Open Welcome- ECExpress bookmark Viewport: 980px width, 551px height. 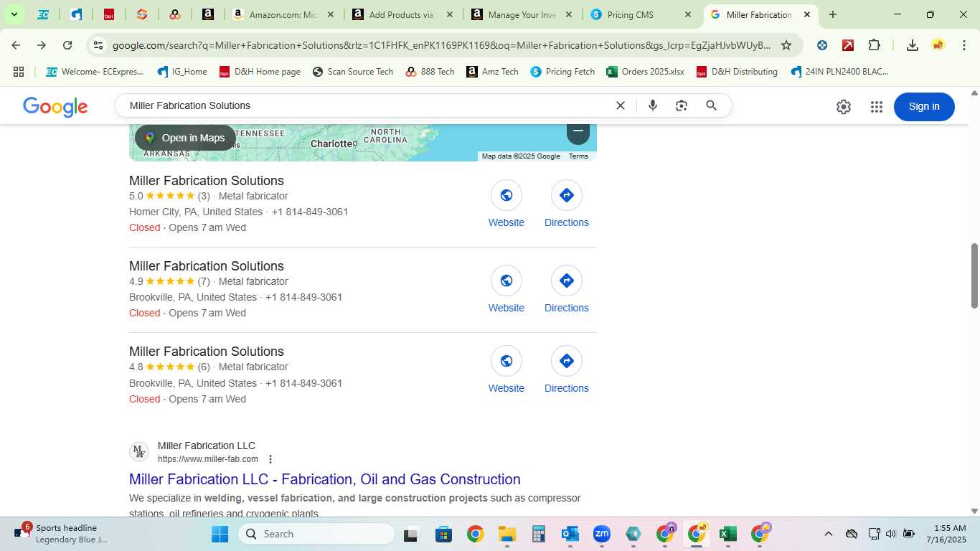(95, 72)
